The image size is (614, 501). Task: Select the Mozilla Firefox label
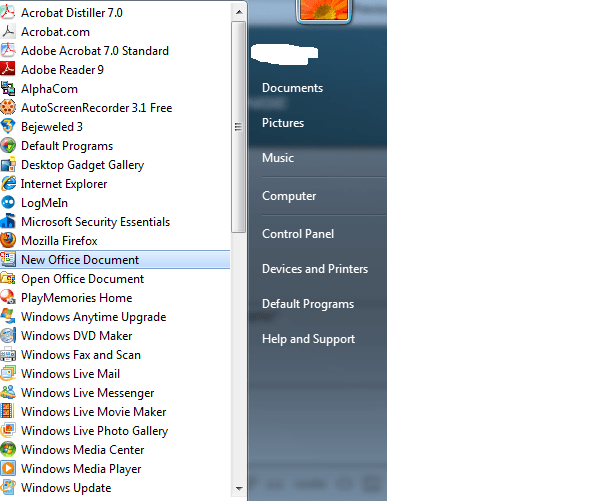(x=59, y=241)
